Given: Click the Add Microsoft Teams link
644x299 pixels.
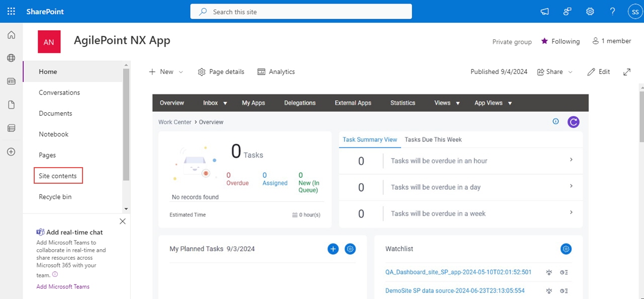Looking at the screenshot, I should click(x=63, y=286).
